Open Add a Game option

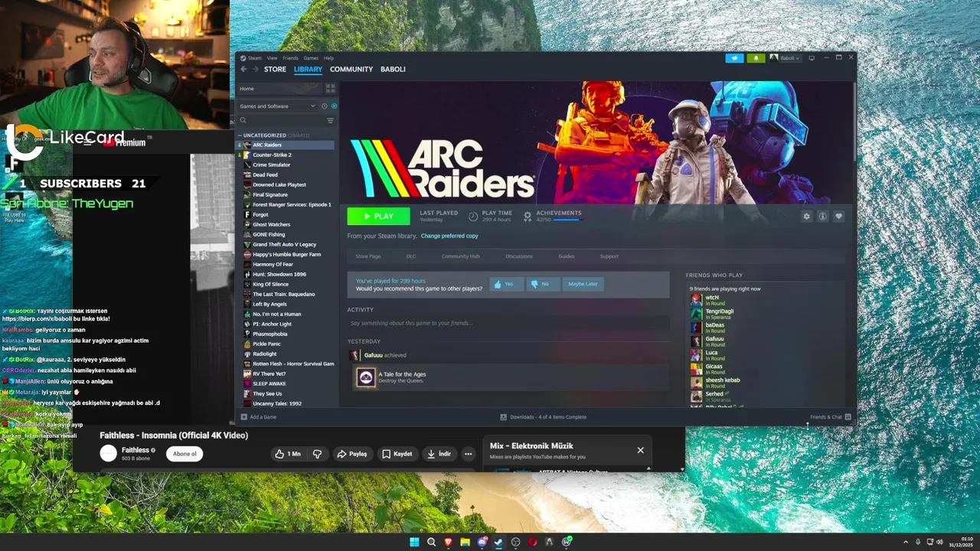(x=259, y=417)
